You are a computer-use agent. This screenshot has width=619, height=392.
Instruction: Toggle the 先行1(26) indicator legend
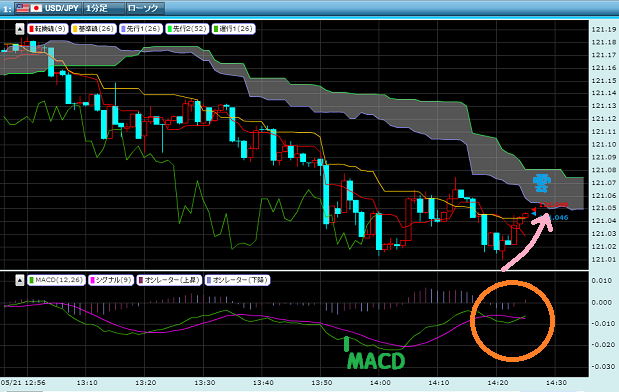(141, 29)
